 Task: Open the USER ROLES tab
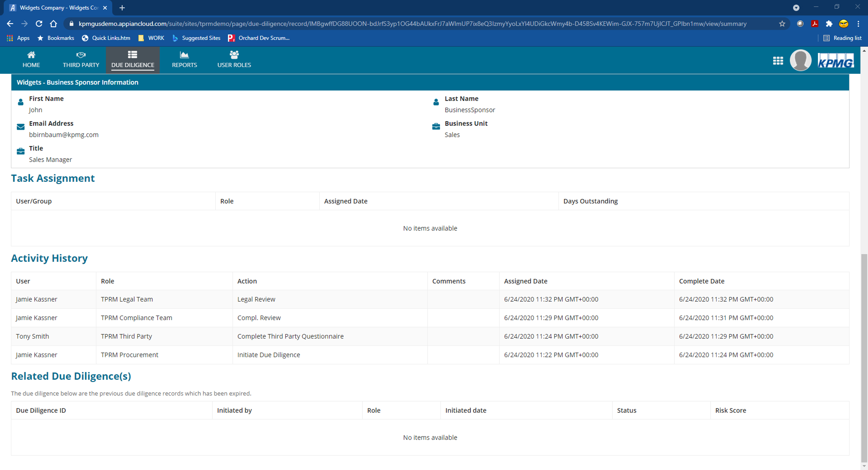tap(234, 60)
